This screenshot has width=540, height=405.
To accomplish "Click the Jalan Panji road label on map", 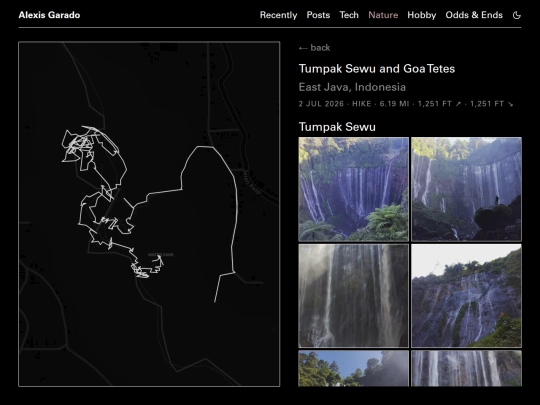I will (253, 182).
